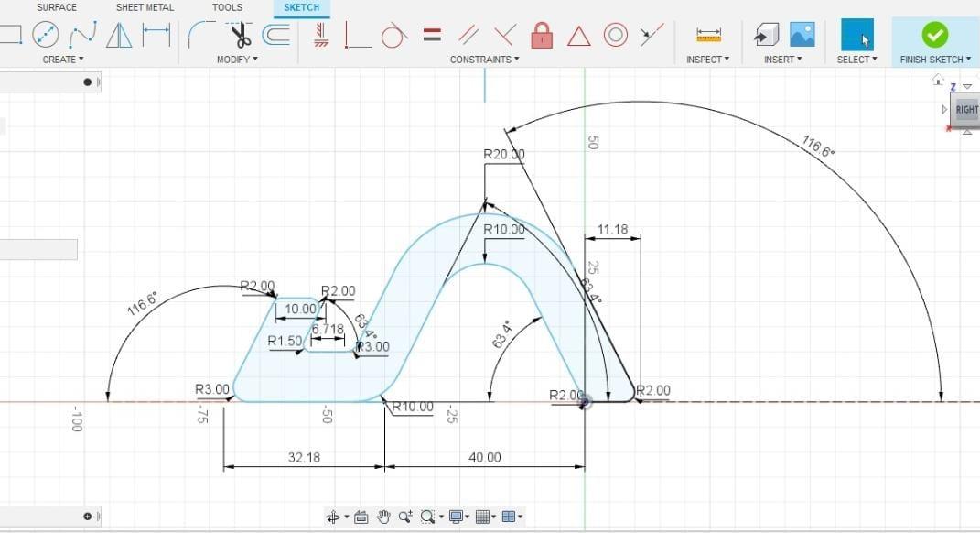This screenshot has width=980, height=533.
Task: Apply the Tangent constraint
Action: coord(393,35)
